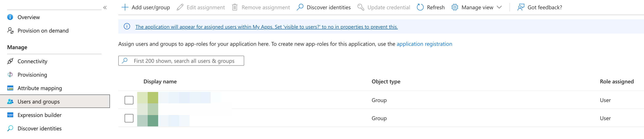
Task: Click the Connectivity plug icon
Action: [x=10, y=61]
